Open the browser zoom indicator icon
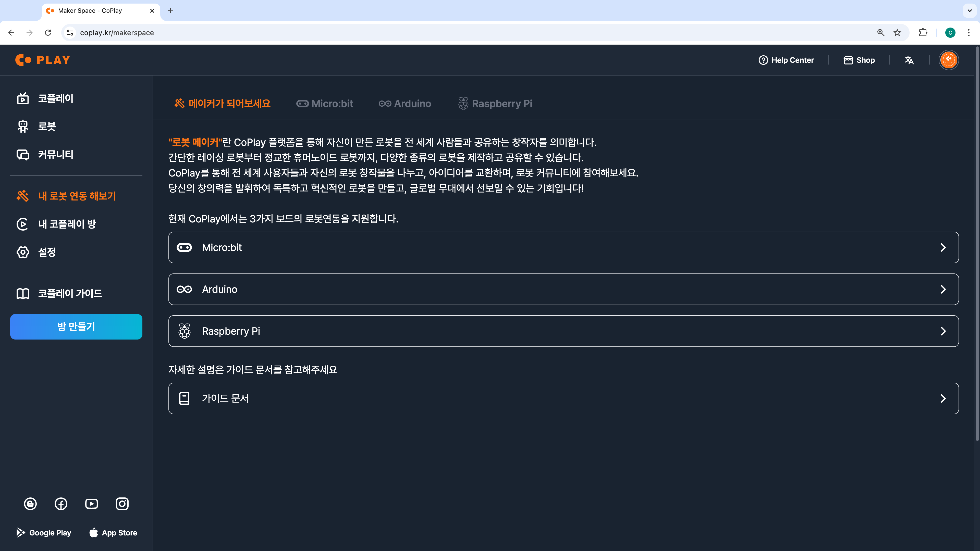The width and height of the screenshot is (980, 551). (x=881, y=33)
